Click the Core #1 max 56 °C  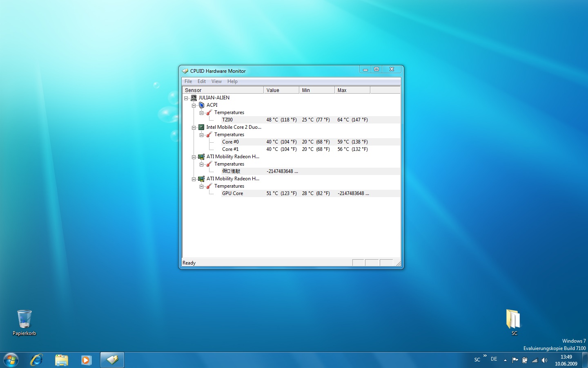tap(352, 149)
